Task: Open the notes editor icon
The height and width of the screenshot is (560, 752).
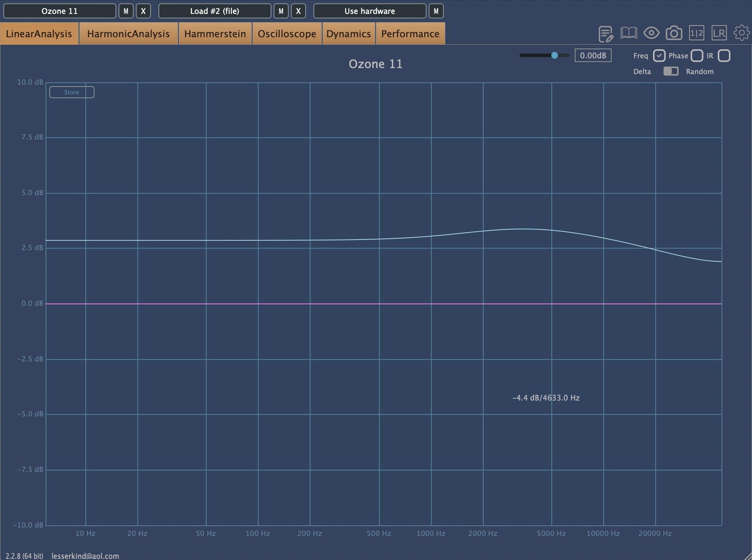Action: (x=606, y=34)
